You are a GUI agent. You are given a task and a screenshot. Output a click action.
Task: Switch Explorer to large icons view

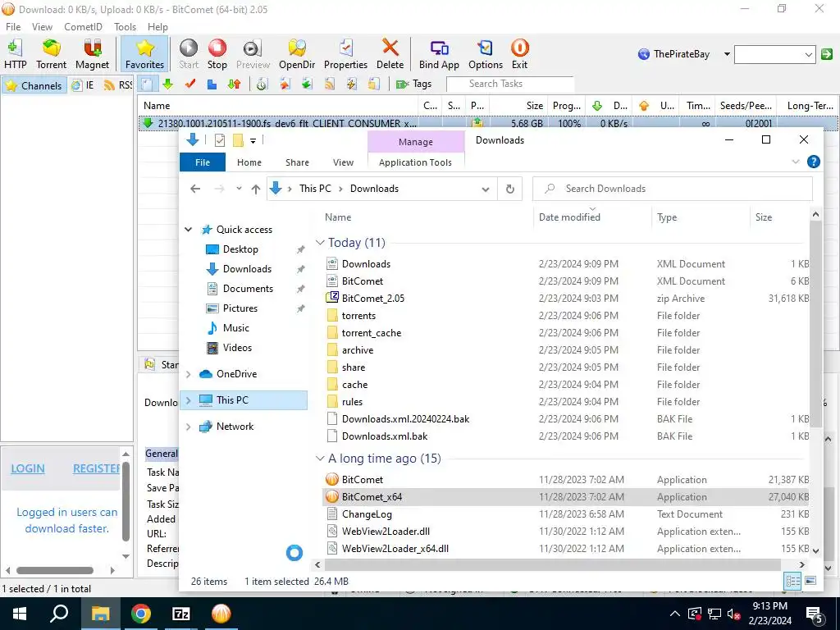tap(810, 581)
